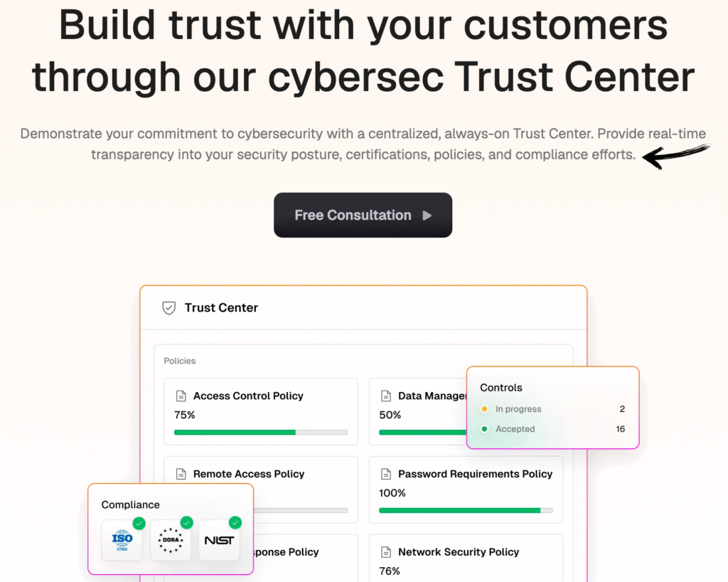
Task: Click the Data Management policy document icon
Action: coord(386,396)
